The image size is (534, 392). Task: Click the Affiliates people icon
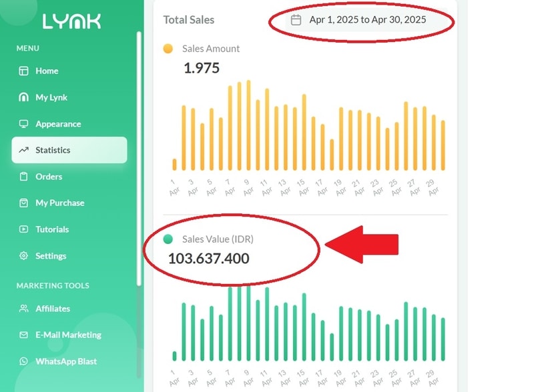[x=24, y=309]
